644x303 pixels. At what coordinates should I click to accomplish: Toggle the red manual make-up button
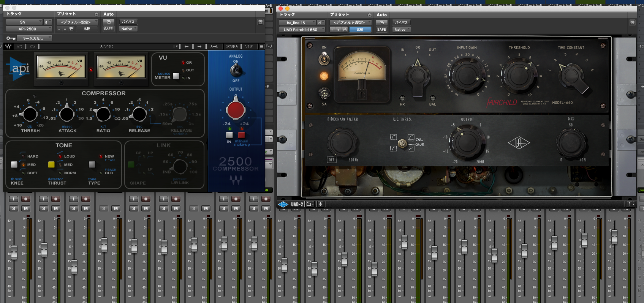(x=242, y=135)
